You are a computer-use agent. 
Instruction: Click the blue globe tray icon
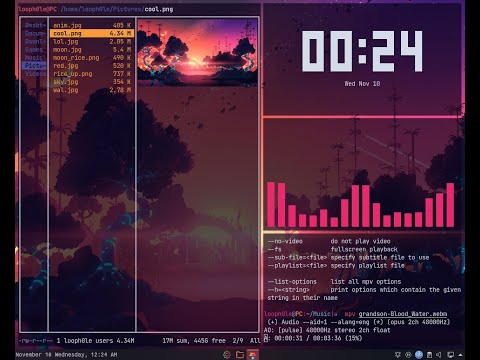tap(419, 355)
